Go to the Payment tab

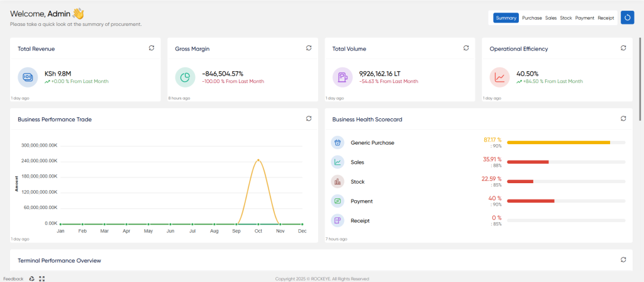pyautogui.click(x=585, y=18)
